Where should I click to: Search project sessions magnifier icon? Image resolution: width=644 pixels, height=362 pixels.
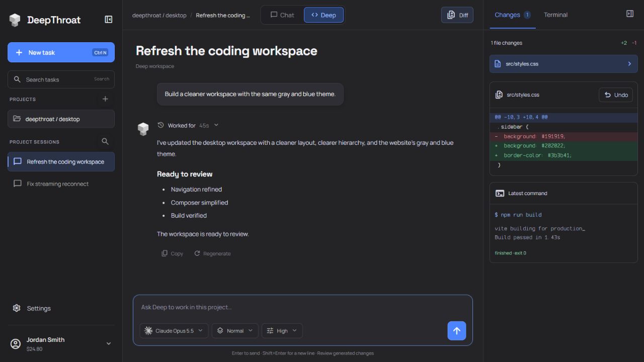tap(105, 142)
